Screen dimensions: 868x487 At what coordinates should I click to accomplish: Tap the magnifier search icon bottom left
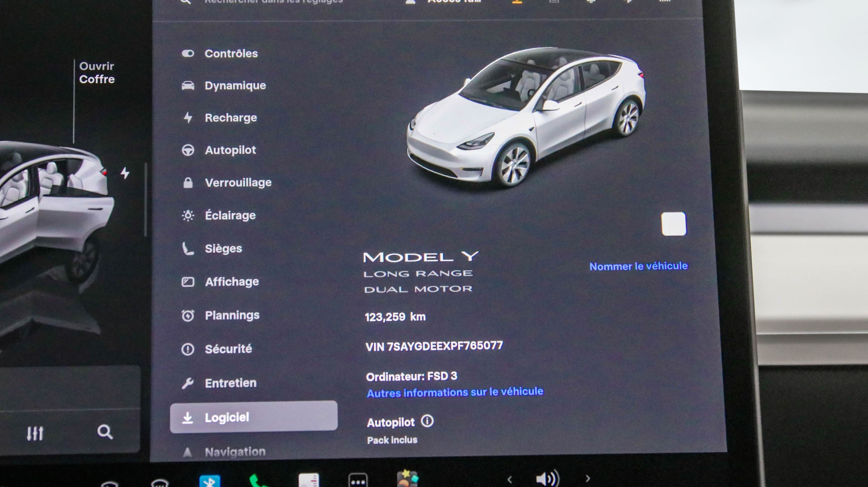(105, 432)
